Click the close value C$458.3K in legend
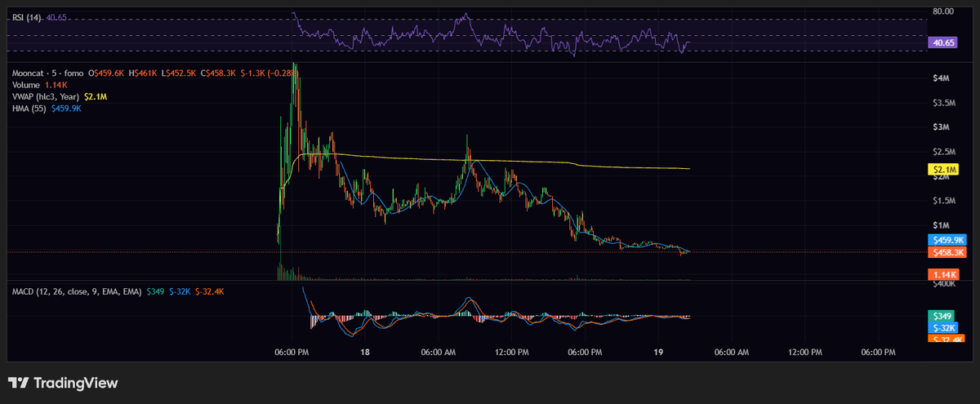Screen dimensions: 980x404 (218, 73)
